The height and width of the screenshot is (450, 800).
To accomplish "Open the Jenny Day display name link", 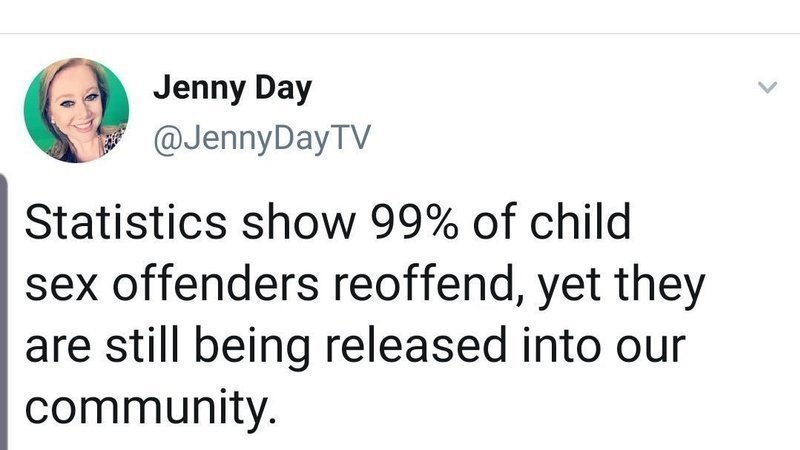I will coord(232,89).
